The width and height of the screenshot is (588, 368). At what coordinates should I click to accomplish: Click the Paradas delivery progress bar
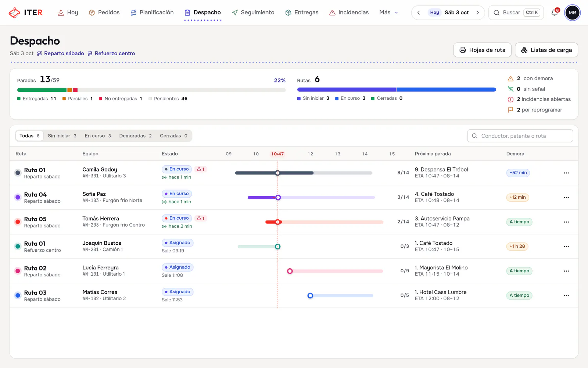point(151,90)
